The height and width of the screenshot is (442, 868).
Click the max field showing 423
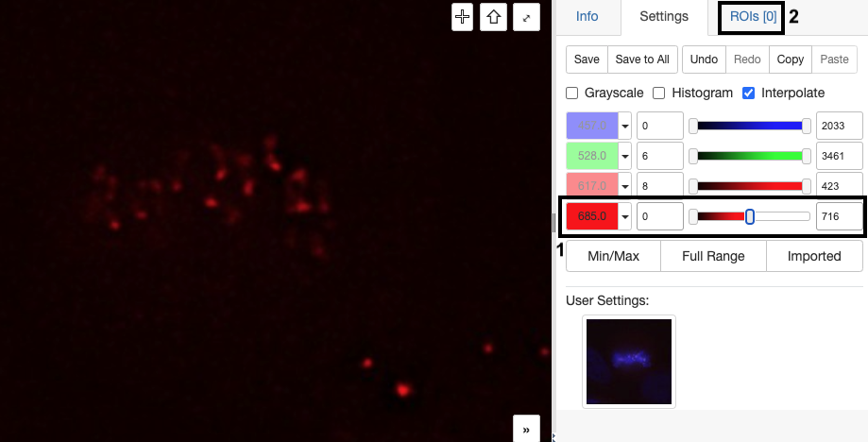tap(840, 186)
